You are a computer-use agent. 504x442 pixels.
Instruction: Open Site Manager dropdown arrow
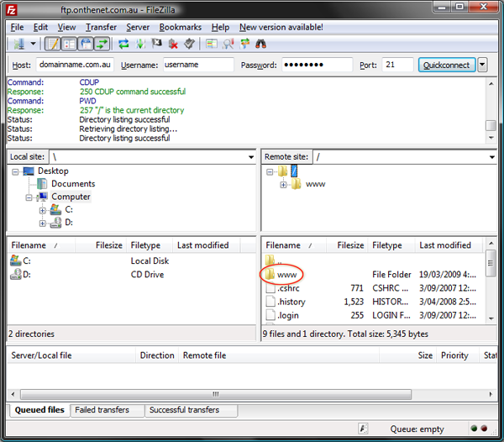point(33,44)
